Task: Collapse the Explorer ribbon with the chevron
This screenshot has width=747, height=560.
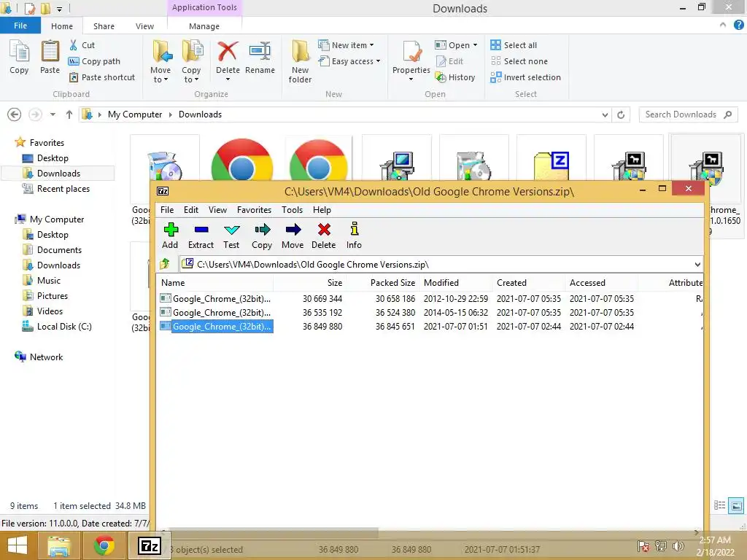Action: pyautogui.click(x=723, y=25)
